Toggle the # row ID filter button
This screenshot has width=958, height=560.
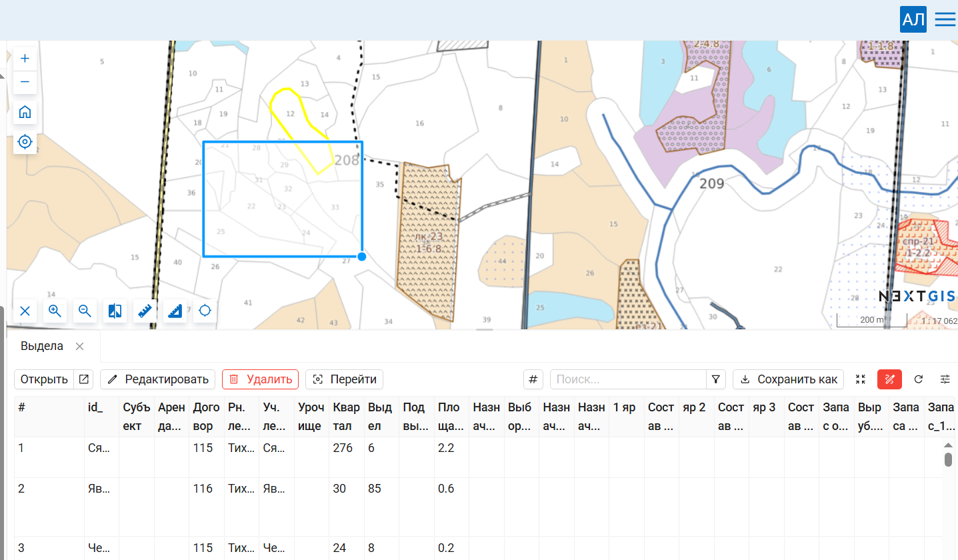[533, 379]
